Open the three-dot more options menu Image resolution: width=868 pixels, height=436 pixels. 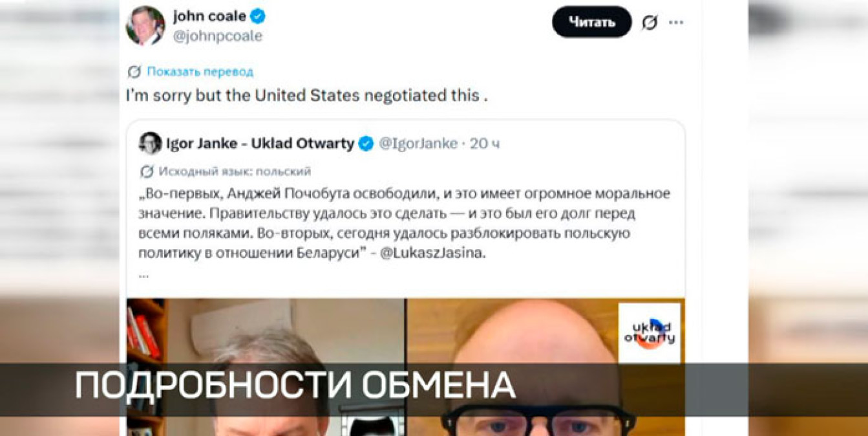675,23
